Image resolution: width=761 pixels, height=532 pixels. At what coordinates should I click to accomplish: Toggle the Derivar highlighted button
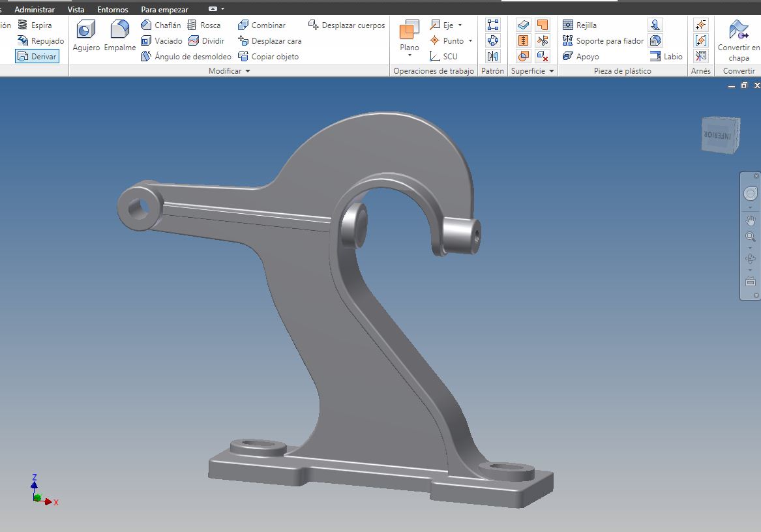pyautogui.click(x=37, y=57)
